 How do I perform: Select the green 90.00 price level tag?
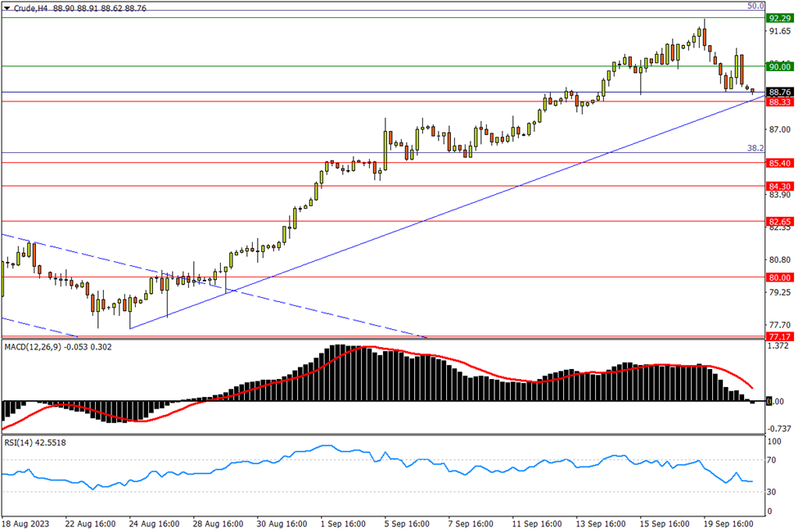tap(779, 66)
